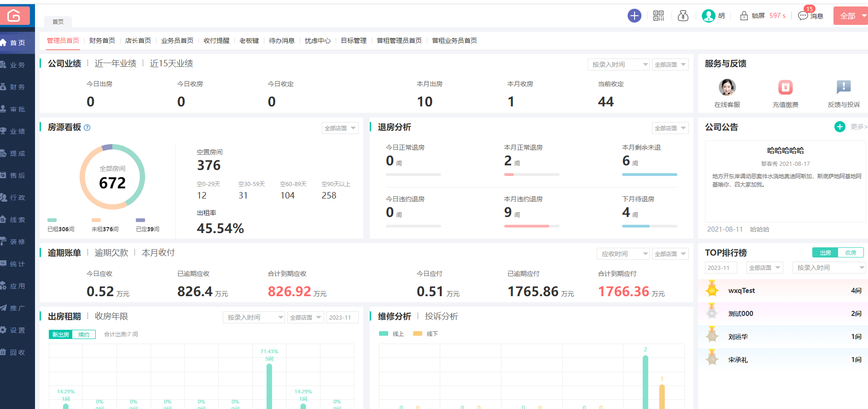
Task: Click the recharge payment icon
Action: point(785,87)
